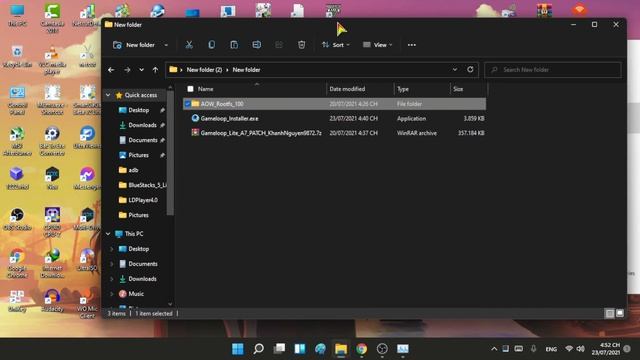
Task: Open recent locations chevron in navigation bar
Action: click(x=141, y=70)
